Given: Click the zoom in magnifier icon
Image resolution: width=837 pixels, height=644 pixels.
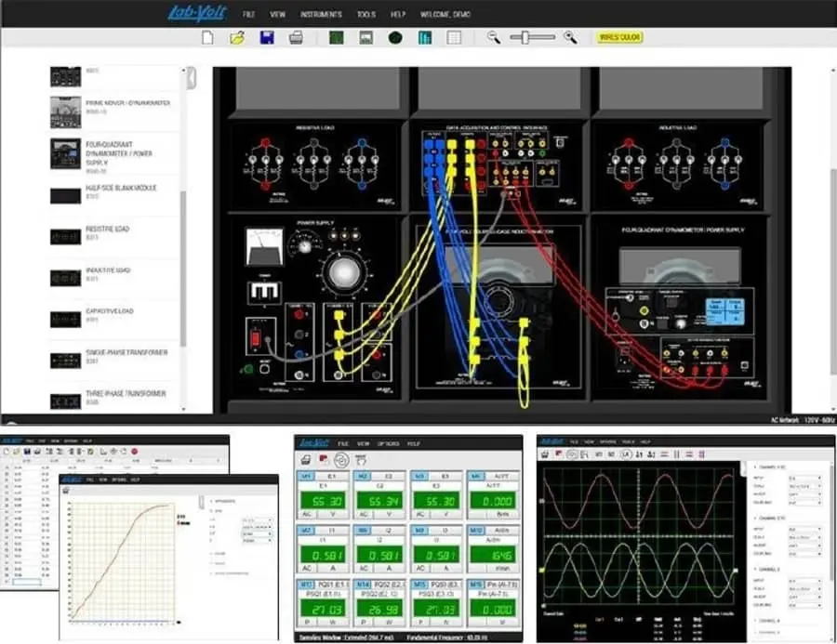Looking at the screenshot, I should pos(571,37).
